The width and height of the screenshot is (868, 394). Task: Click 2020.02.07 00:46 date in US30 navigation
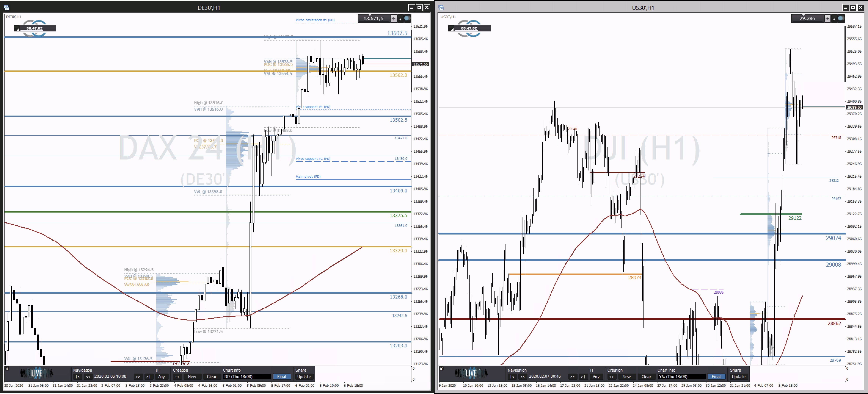click(545, 377)
